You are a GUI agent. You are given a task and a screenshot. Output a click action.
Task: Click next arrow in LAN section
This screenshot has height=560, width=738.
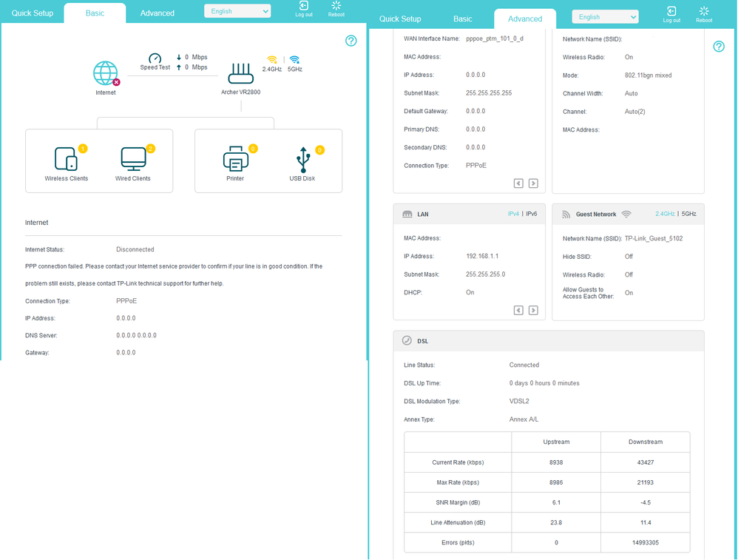533,311
